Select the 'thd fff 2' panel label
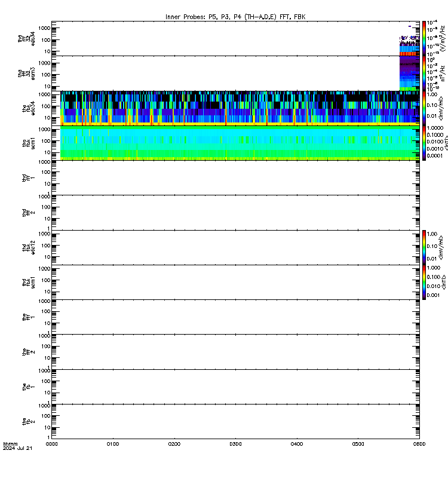 [x=29, y=213]
